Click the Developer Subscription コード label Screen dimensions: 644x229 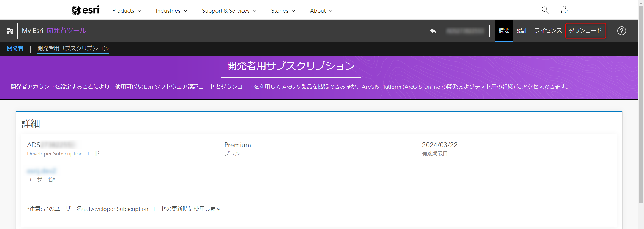pos(63,154)
